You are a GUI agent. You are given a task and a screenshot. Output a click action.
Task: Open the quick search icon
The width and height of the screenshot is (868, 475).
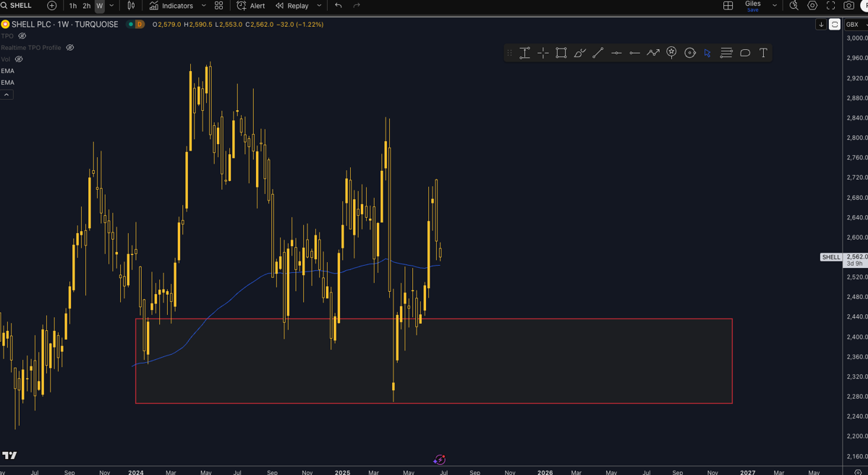coord(793,6)
